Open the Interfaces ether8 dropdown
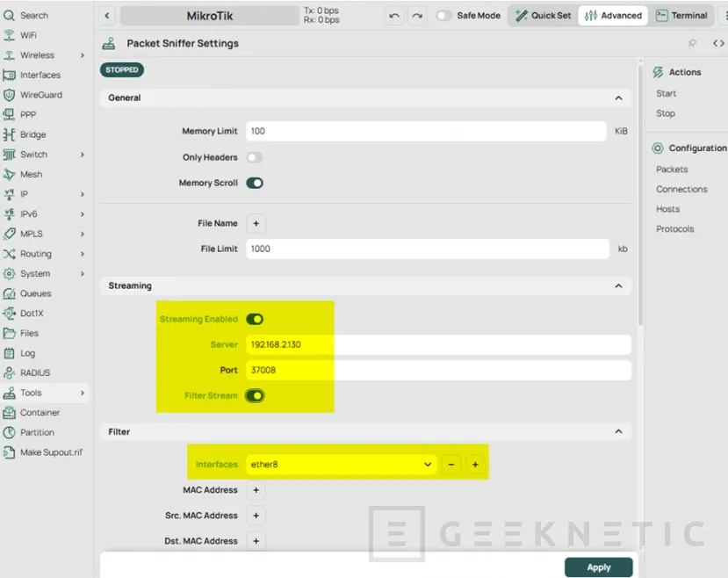728x578 pixels. click(341, 464)
